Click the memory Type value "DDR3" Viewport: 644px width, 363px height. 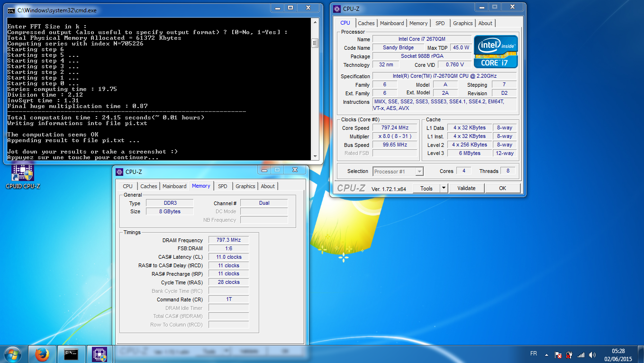click(170, 203)
